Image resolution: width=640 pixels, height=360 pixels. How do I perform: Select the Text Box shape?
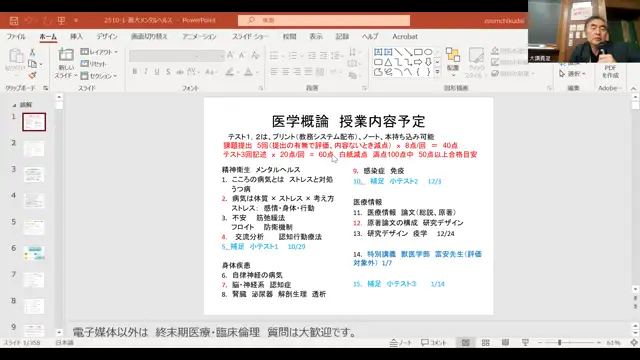coord(378,52)
